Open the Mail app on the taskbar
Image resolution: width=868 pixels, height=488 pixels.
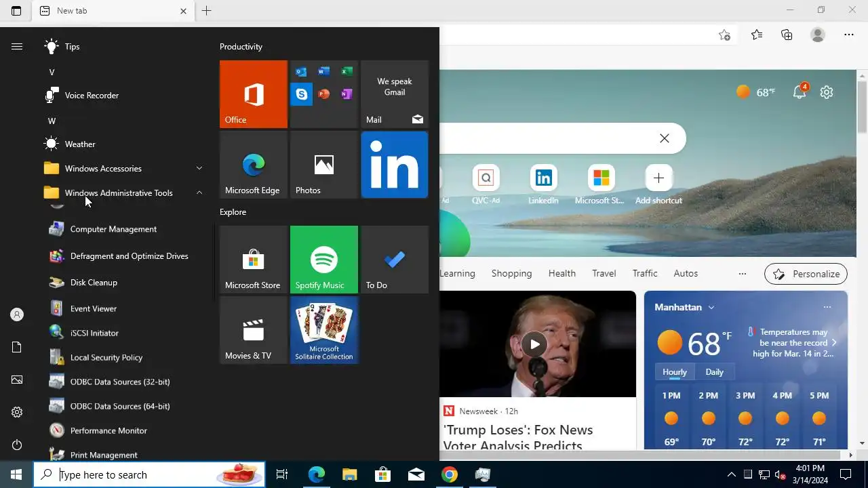pos(416,474)
